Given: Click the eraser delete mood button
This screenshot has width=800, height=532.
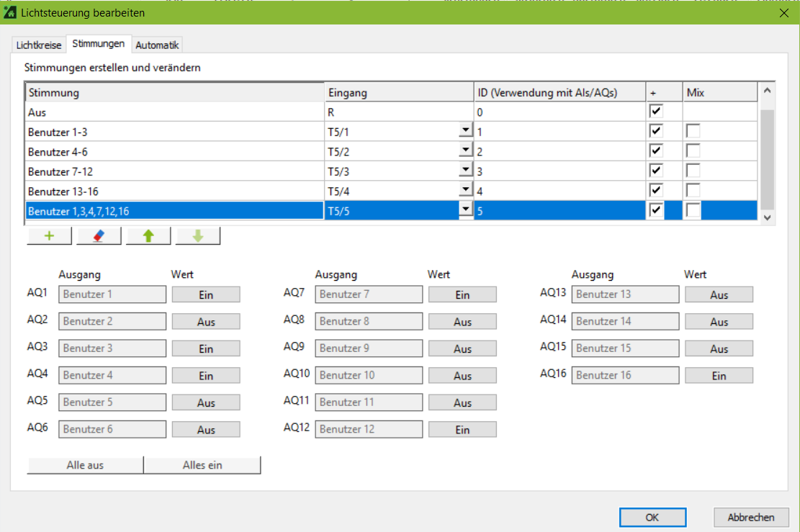Looking at the screenshot, I should tap(99, 237).
